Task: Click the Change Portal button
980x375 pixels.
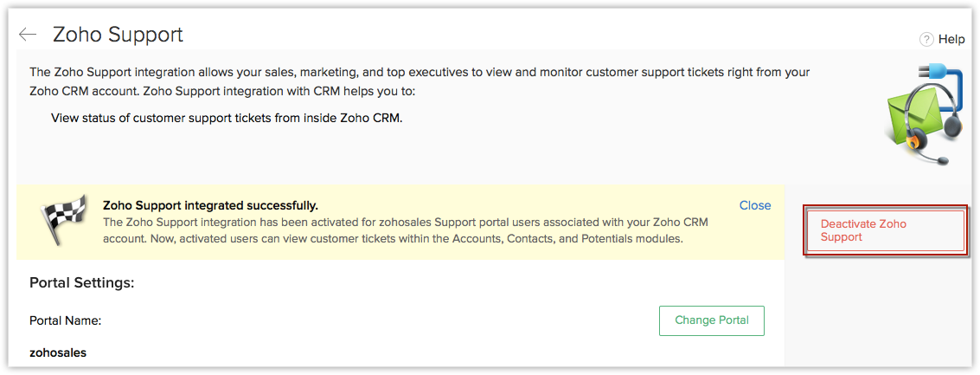Action: click(x=711, y=320)
